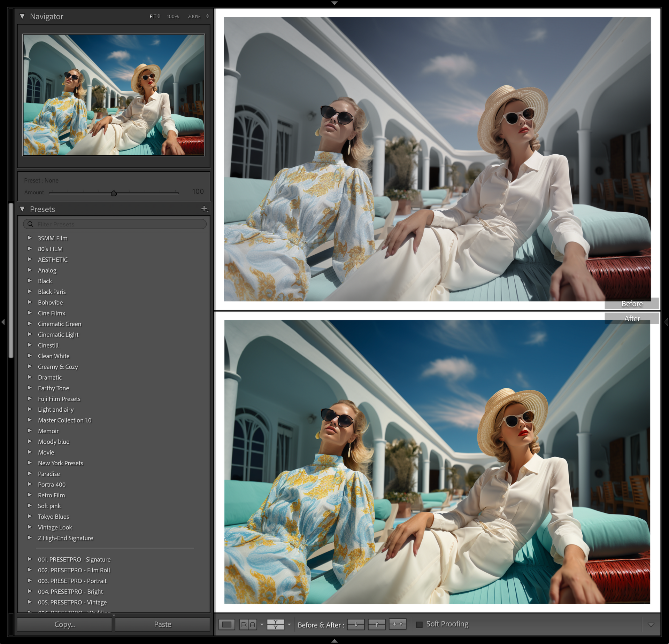Expand the 35MM Film preset group
Image resolution: width=669 pixels, height=644 pixels.
tap(30, 238)
